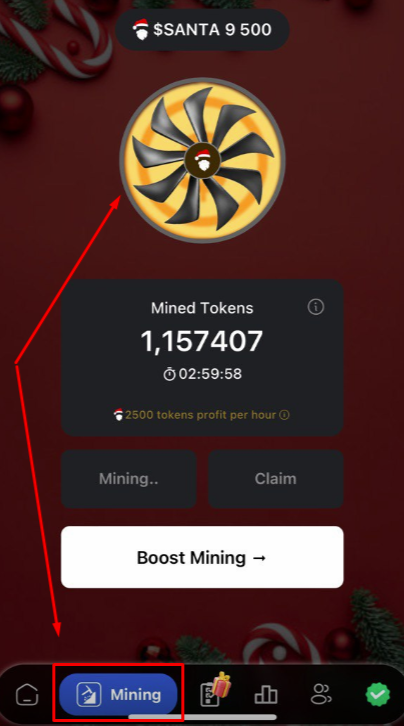
Task: Open the home tab icon
Action: pyautogui.click(x=27, y=695)
